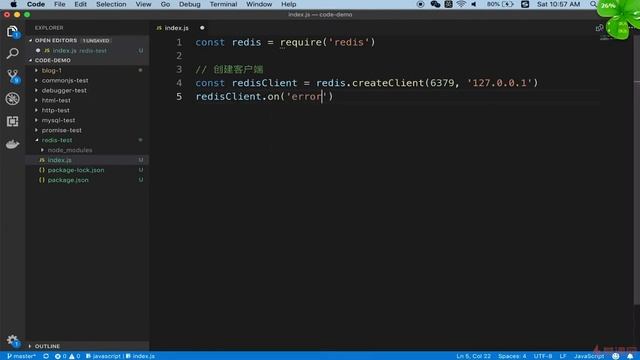Open the Edit menu
The height and width of the screenshot is (360, 640).
[x=80, y=4]
